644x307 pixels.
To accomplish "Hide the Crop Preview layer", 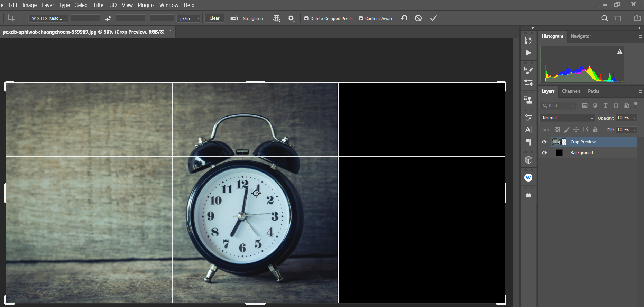I will click(544, 142).
